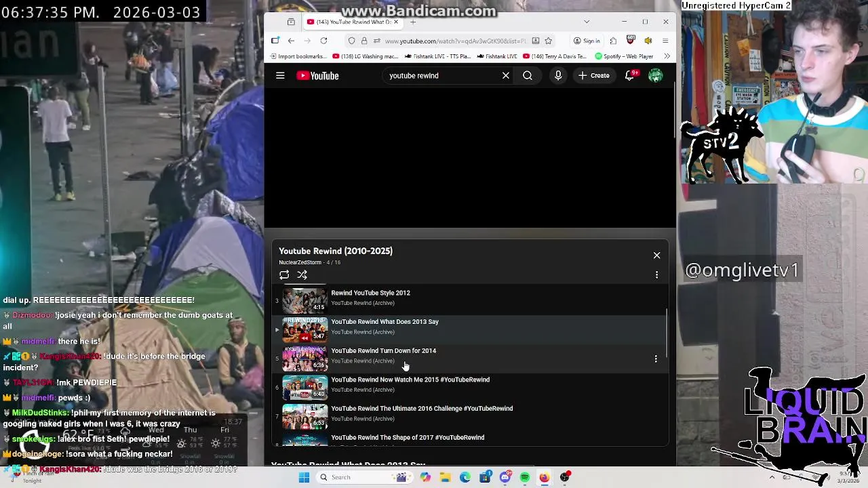This screenshot has width=868, height=488.
Task: Open Copilot from taskbar
Action: [425, 477]
